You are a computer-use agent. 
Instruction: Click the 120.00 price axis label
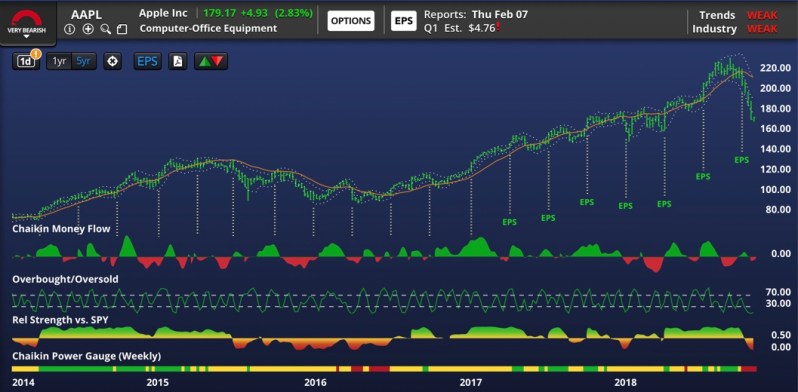(x=776, y=170)
